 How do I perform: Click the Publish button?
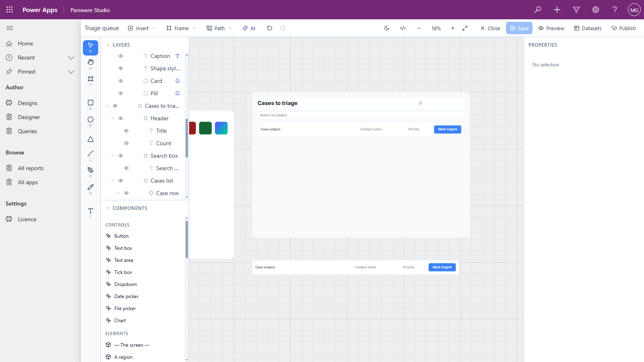pos(623,28)
